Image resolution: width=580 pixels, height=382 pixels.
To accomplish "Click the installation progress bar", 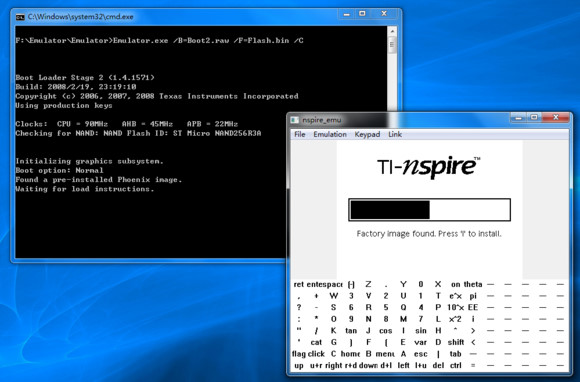I will (x=429, y=210).
